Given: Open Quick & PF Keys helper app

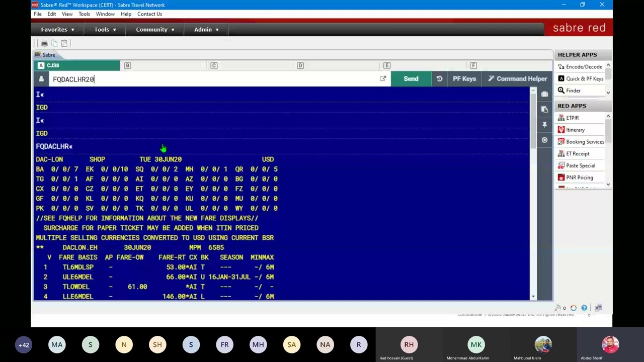Looking at the screenshot, I should tap(580, 79).
